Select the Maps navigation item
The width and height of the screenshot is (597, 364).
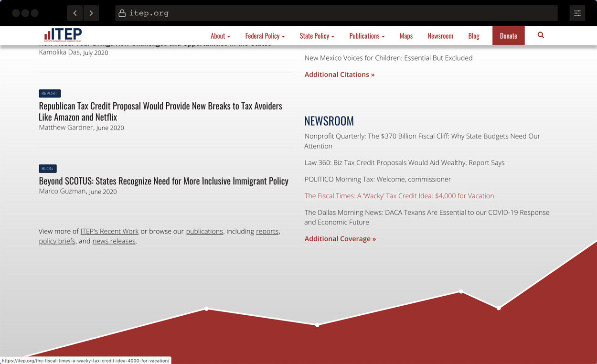coord(406,35)
